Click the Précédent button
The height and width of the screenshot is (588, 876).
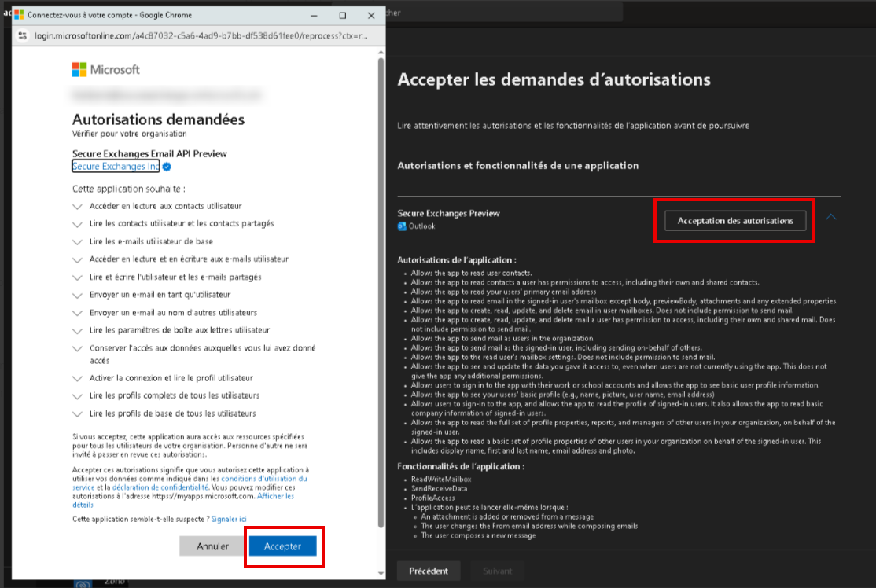point(429,571)
